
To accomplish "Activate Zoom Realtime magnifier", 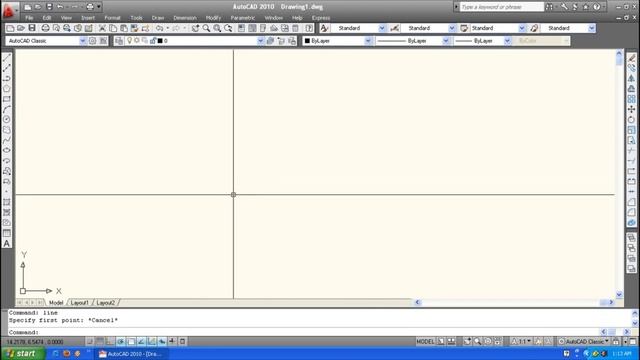I will click(206, 28).
